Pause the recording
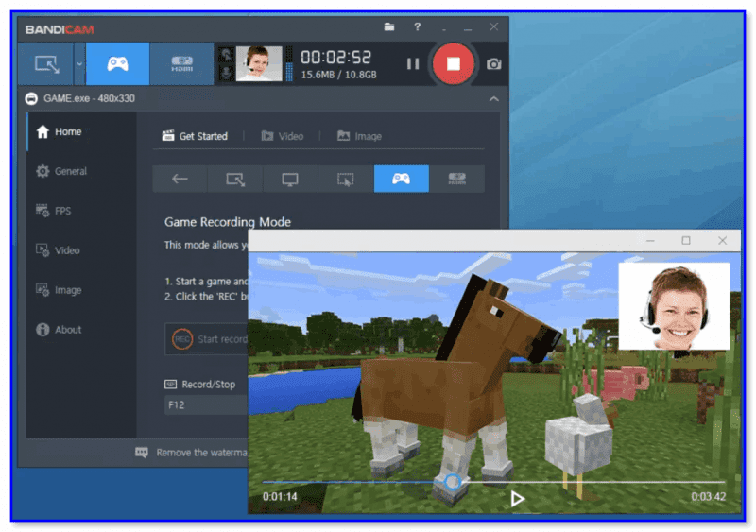 [x=413, y=63]
